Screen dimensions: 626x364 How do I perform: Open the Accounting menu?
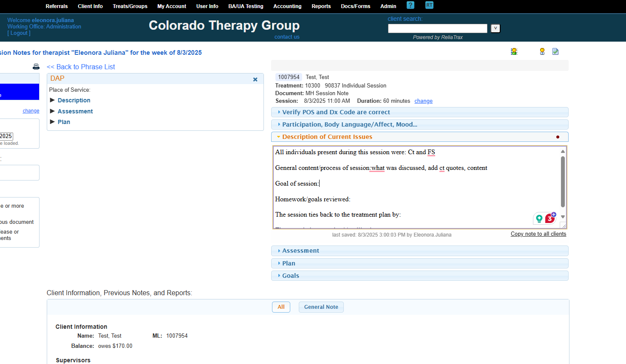287,6
